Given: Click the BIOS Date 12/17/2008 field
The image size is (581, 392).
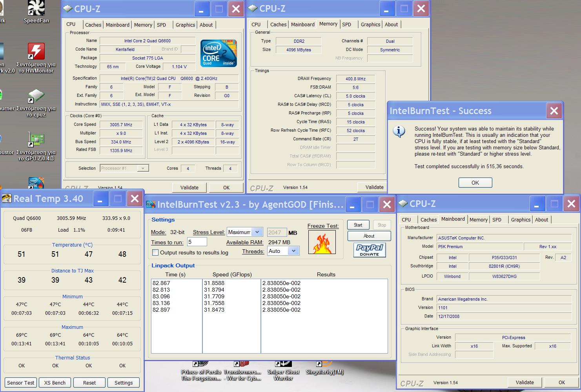Looking at the screenshot, I should [x=504, y=316].
